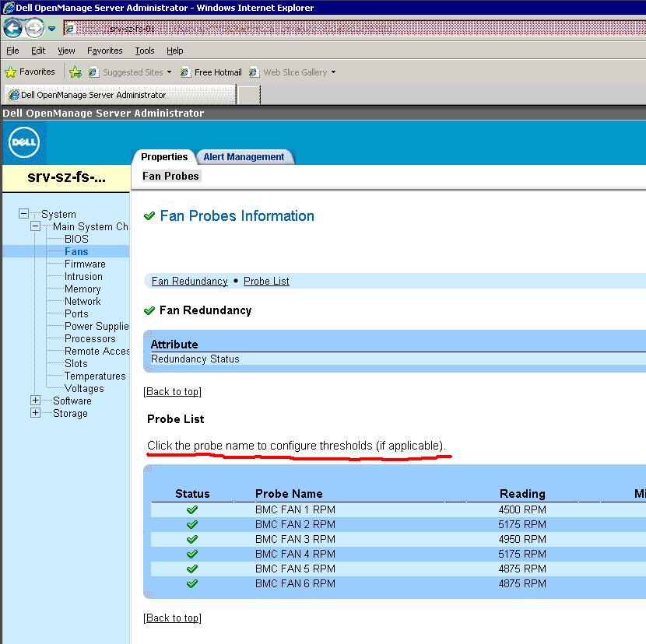Screen dimensions: 646x644
Task: Open the File menu
Action: click(12, 51)
